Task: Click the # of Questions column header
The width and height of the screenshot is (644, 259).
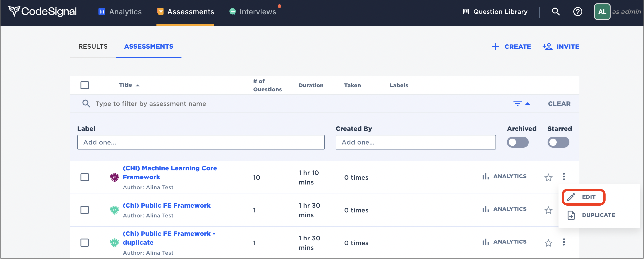Action: click(267, 85)
